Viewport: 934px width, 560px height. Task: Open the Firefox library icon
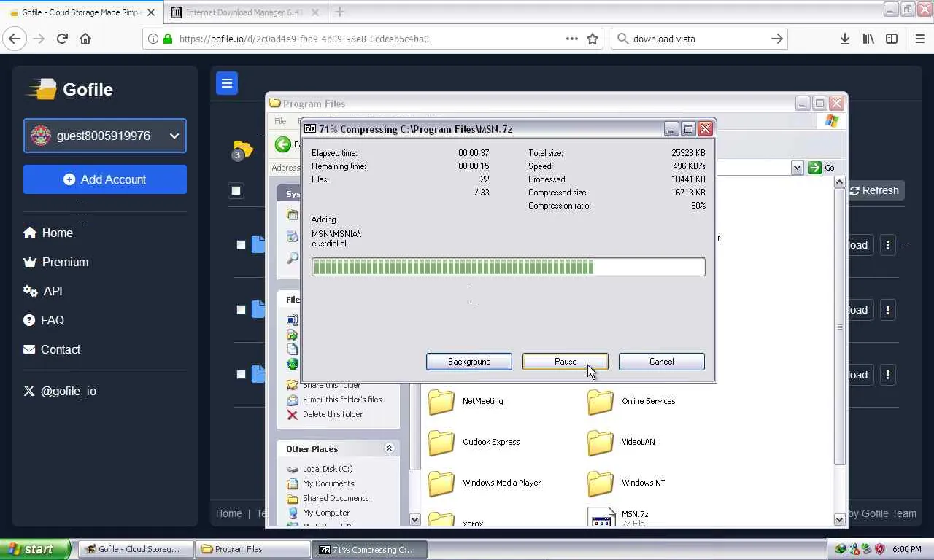pyautogui.click(x=868, y=39)
